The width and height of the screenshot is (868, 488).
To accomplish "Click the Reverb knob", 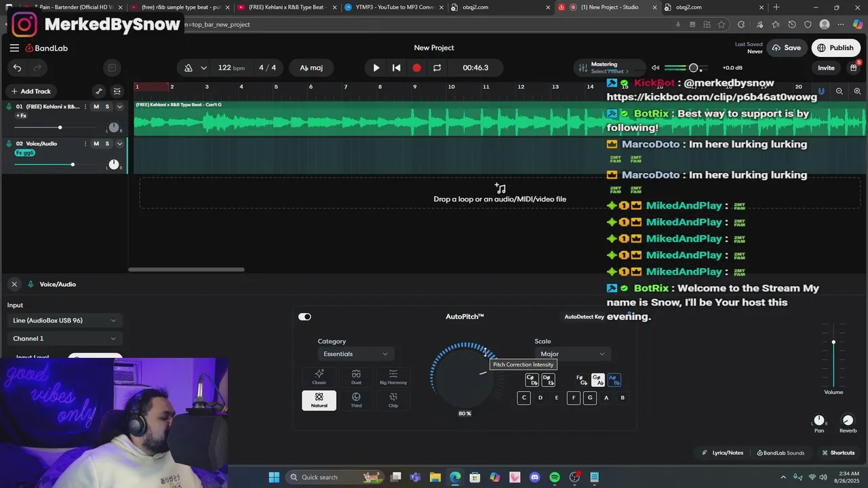I will coord(848,420).
